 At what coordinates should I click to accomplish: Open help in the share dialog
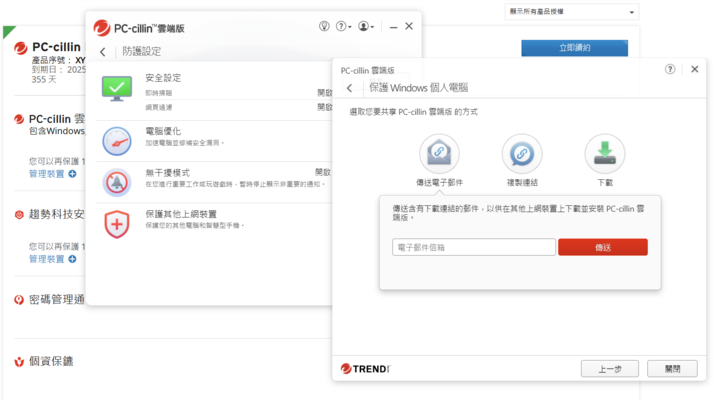click(670, 69)
